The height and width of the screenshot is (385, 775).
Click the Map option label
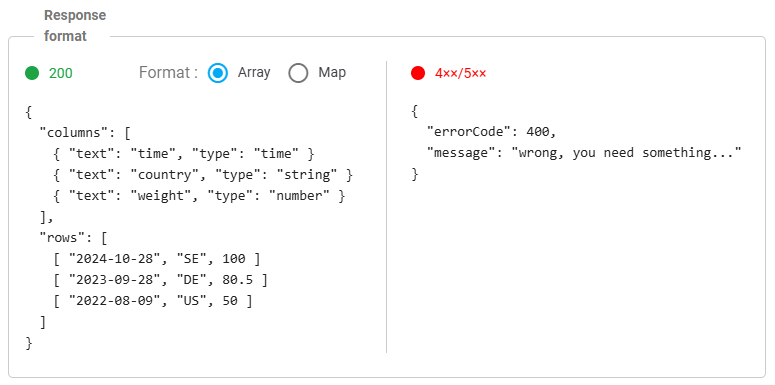[x=332, y=72]
